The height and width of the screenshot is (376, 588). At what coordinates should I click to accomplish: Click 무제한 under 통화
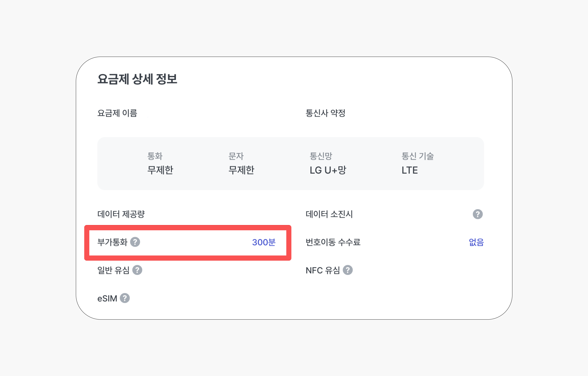tap(160, 170)
